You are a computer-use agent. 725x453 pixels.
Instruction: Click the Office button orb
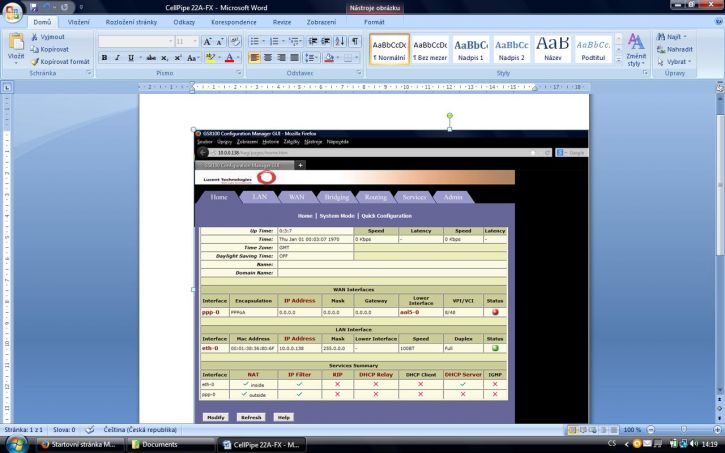12,13
